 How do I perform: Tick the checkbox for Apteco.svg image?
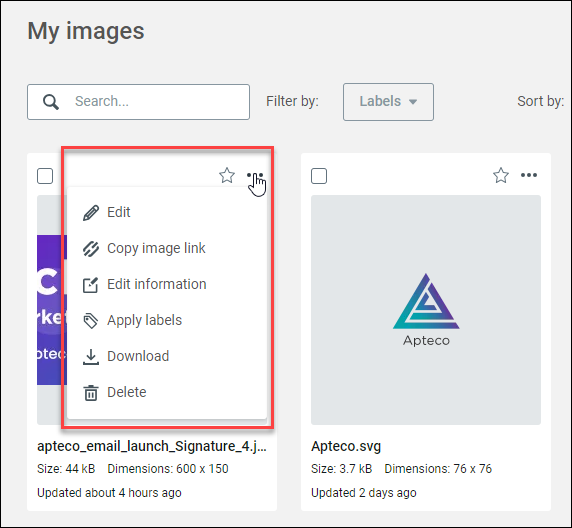click(319, 176)
